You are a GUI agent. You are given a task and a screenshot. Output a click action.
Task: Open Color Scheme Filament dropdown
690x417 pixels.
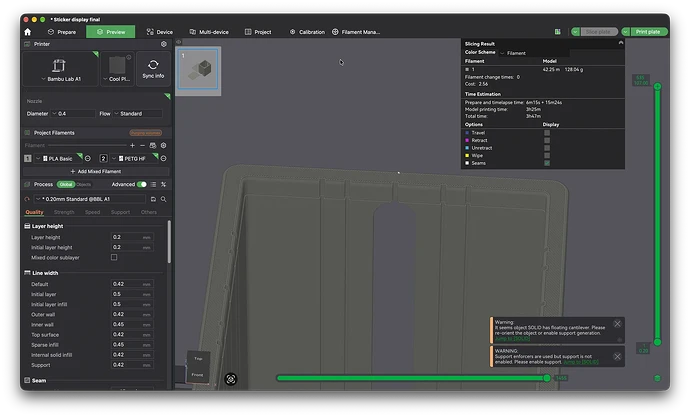tap(534, 53)
